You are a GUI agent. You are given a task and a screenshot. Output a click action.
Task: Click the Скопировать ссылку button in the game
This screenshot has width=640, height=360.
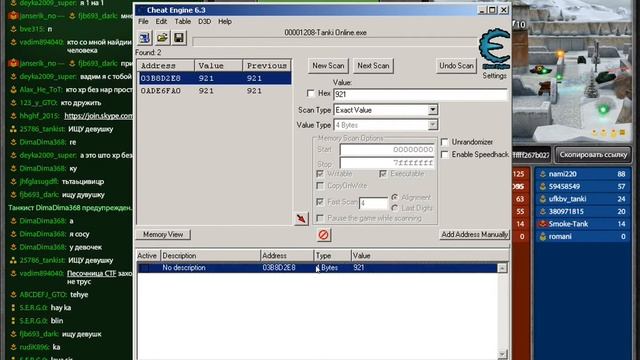click(x=593, y=155)
